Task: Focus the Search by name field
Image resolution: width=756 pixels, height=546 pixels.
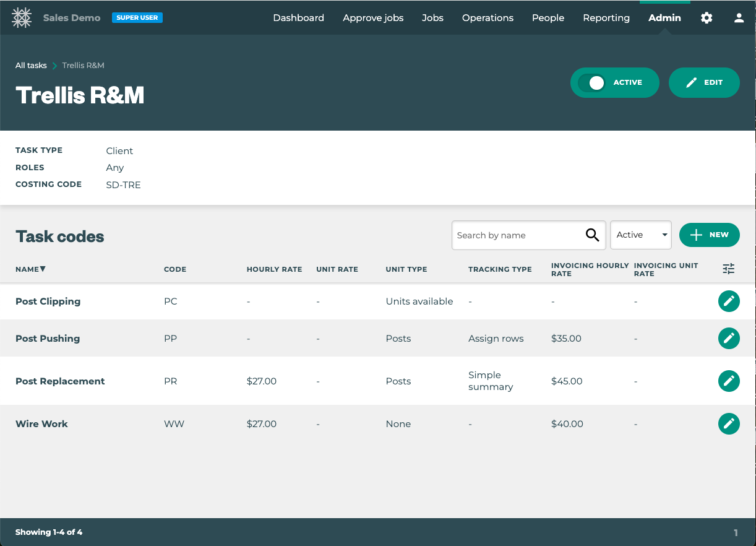Action: (517, 235)
